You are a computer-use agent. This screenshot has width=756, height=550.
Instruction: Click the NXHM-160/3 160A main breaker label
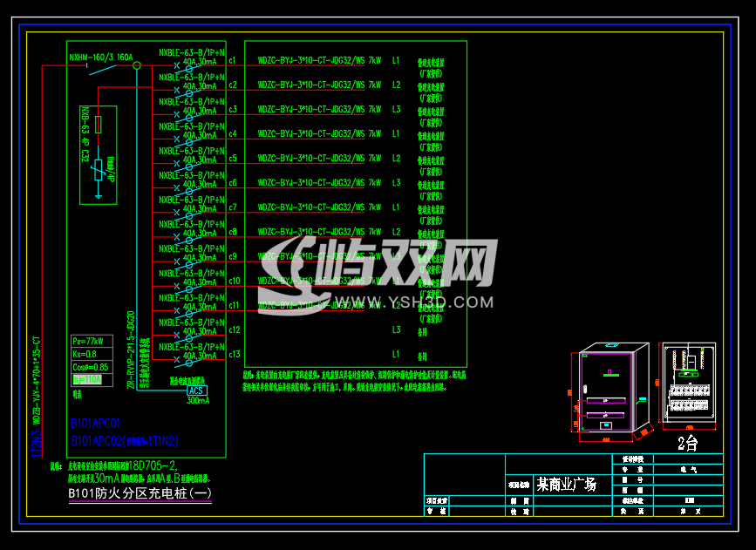[101, 58]
